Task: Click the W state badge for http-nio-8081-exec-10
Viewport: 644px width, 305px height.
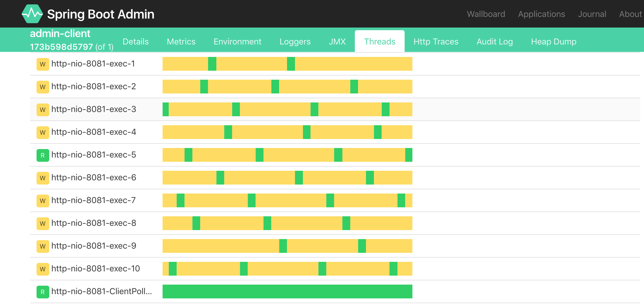Action: point(43,269)
